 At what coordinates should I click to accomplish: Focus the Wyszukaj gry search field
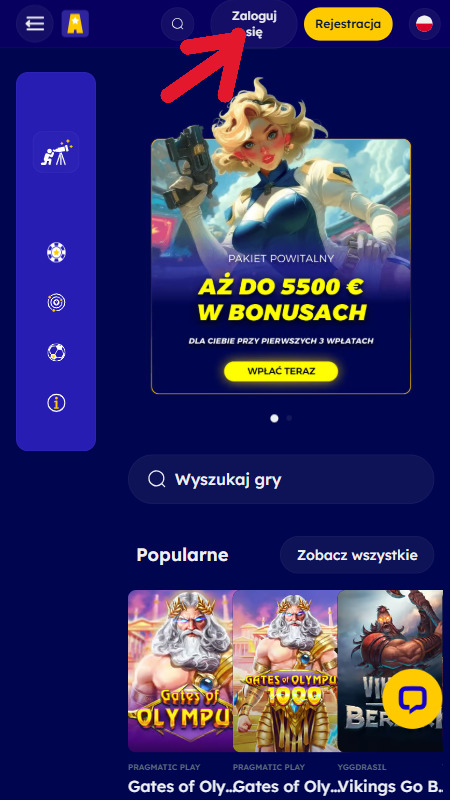click(281, 480)
